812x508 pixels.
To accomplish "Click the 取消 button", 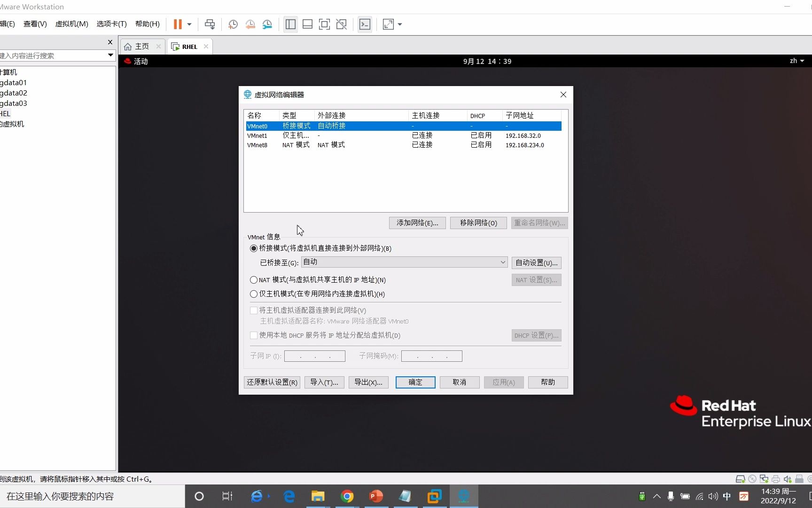I will (x=460, y=382).
